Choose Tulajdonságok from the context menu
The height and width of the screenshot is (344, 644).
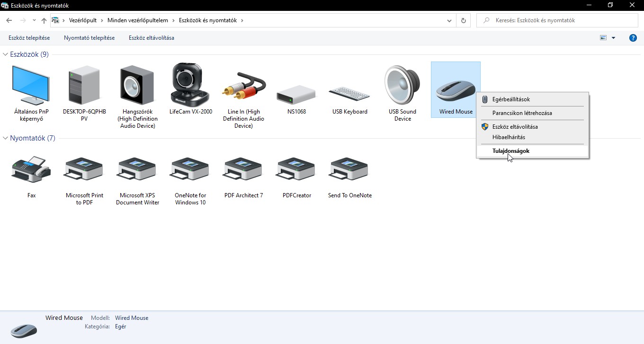pyautogui.click(x=510, y=151)
